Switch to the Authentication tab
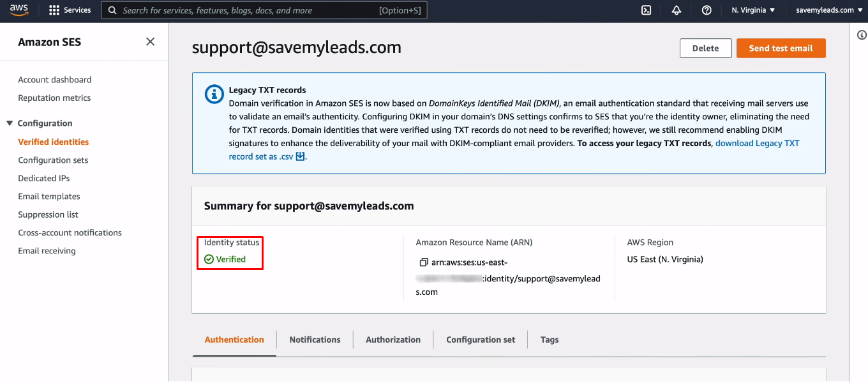 [234, 340]
